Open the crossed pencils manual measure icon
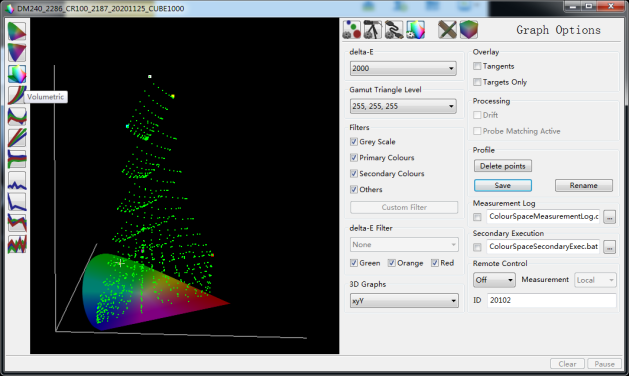Image resolution: width=629 pixels, height=376 pixels. (x=447, y=30)
